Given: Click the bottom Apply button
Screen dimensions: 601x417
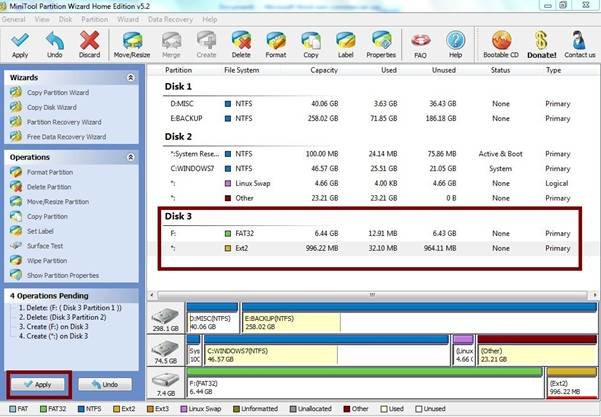Looking at the screenshot, I should click(x=38, y=384).
